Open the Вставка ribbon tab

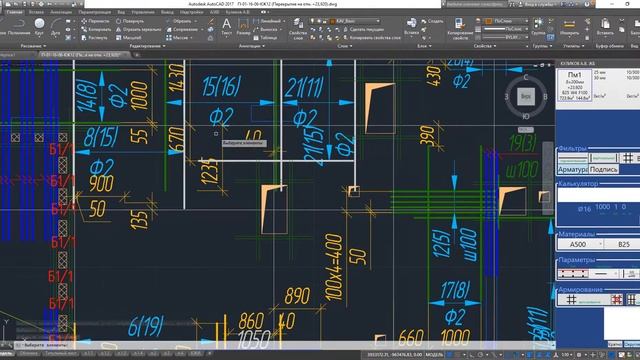pyautogui.click(x=36, y=12)
